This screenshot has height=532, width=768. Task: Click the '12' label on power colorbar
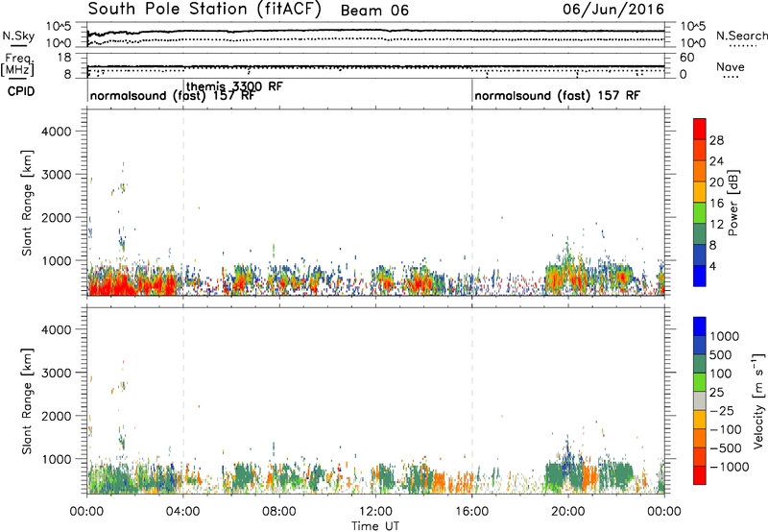pyautogui.click(x=716, y=225)
